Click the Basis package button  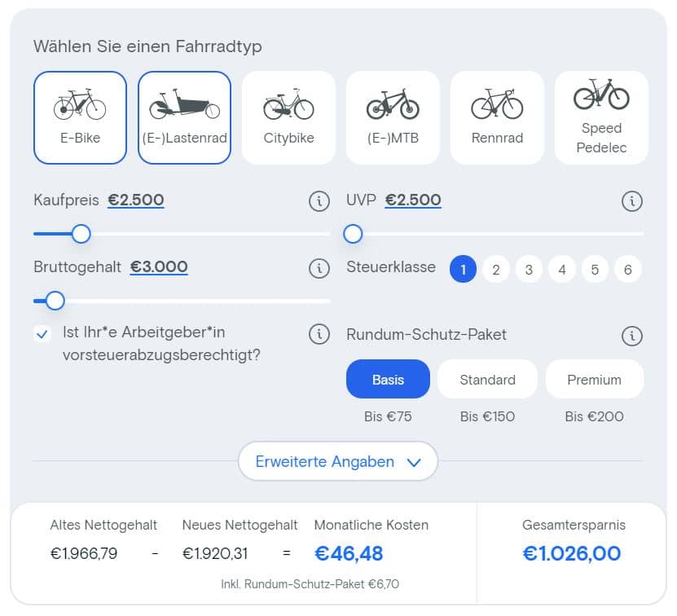(x=388, y=379)
